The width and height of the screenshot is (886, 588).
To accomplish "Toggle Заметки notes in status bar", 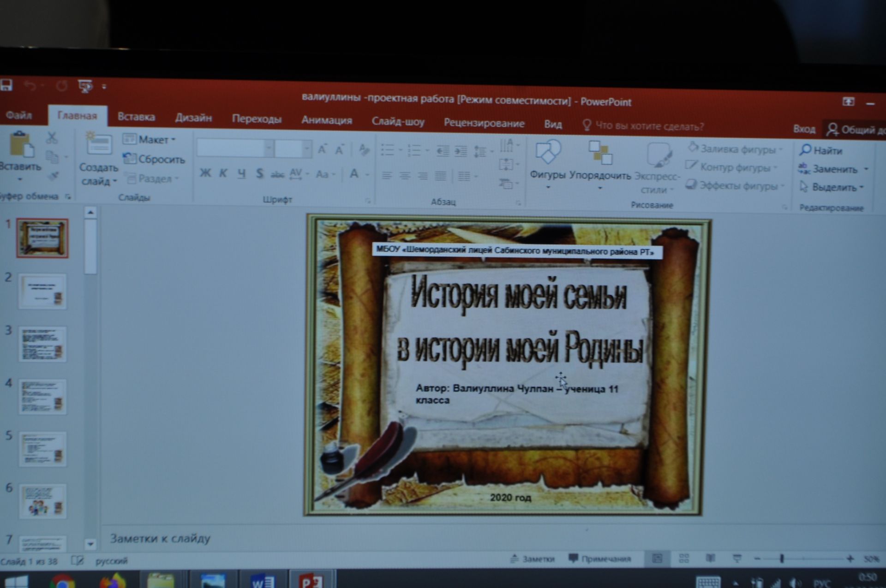I will click(533, 558).
